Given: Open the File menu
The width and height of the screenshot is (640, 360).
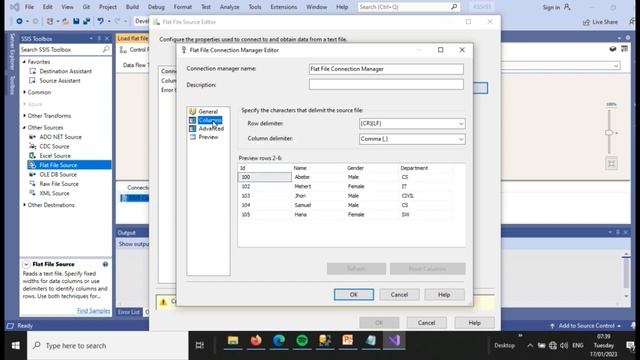Looking at the screenshot, I should [x=29, y=7].
